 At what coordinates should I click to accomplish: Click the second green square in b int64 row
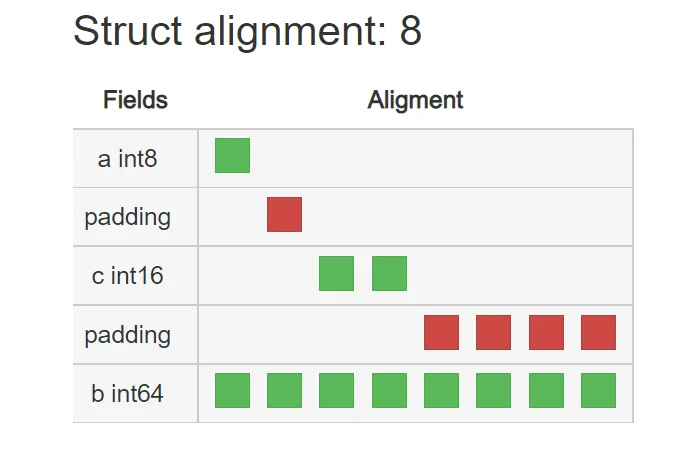coord(284,391)
